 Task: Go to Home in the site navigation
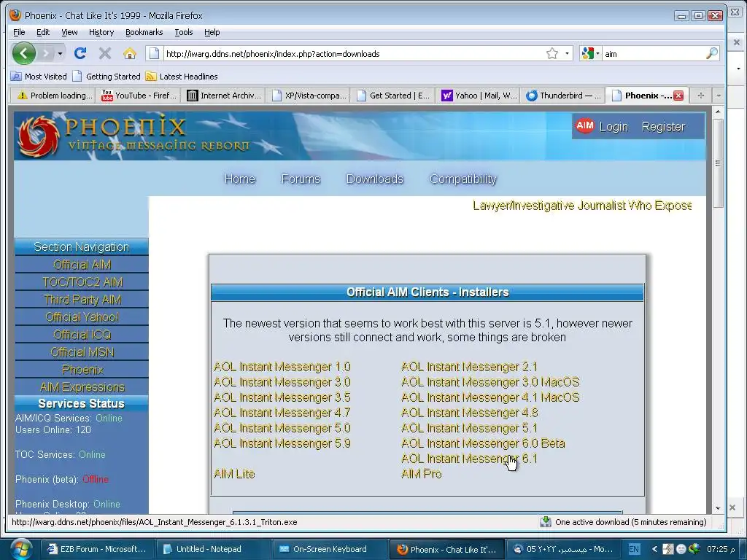(x=239, y=179)
